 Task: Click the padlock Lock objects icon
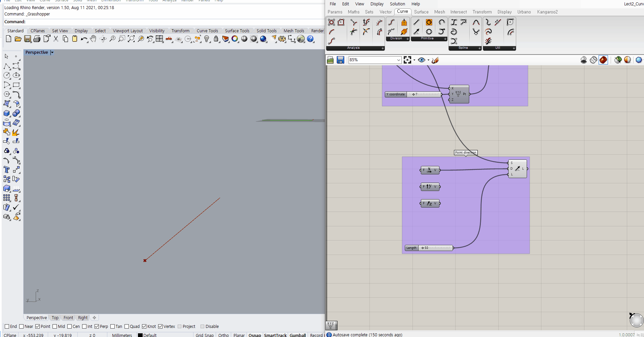[216, 39]
